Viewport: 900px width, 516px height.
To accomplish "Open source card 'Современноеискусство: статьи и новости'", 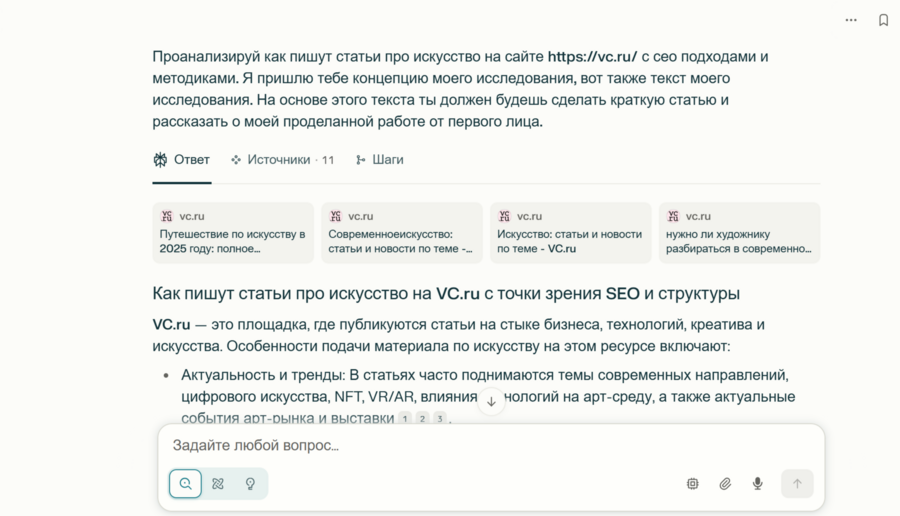I will [403, 233].
